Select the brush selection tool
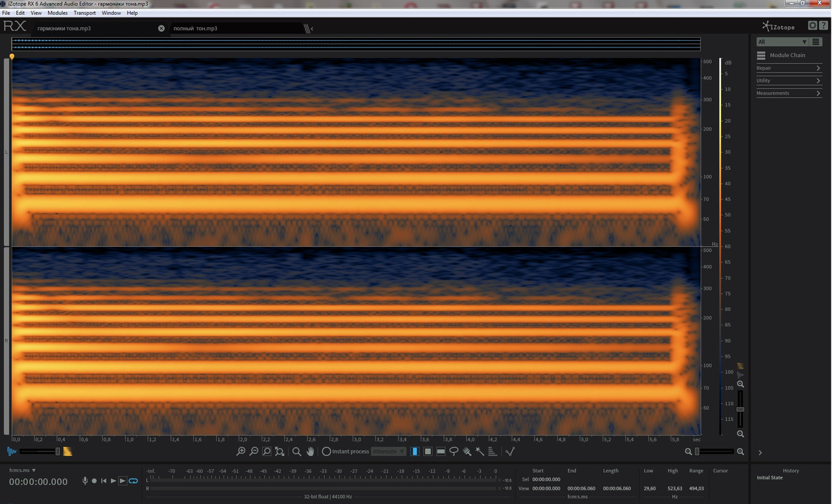This screenshot has width=832, height=504. [x=467, y=451]
